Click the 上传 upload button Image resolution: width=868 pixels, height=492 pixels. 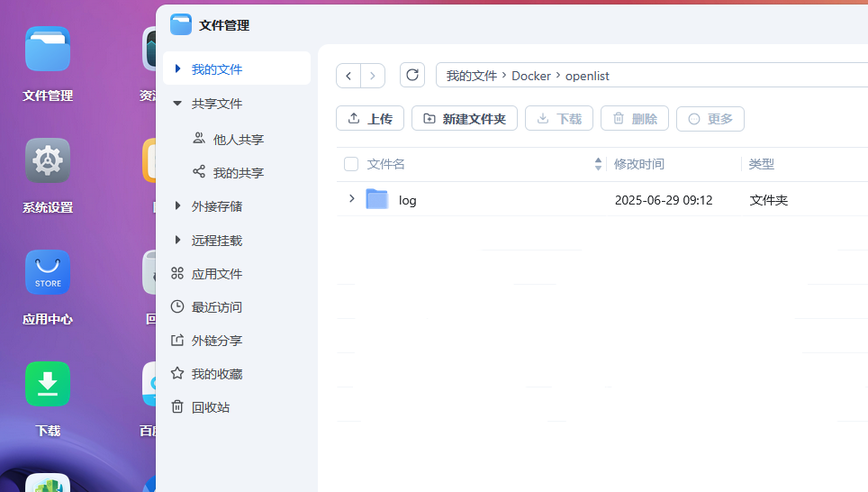[370, 119]
